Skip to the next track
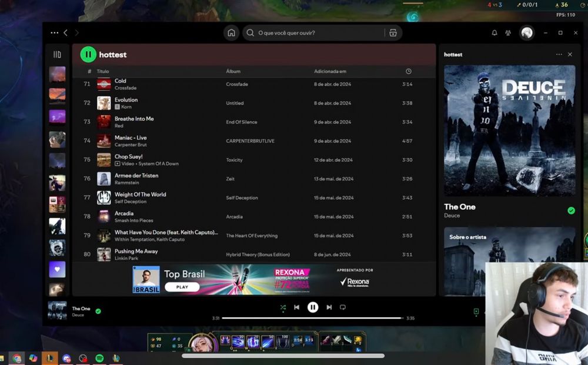Image resolution: width=588 pixels, height=365 pixels. coord(329,307)
